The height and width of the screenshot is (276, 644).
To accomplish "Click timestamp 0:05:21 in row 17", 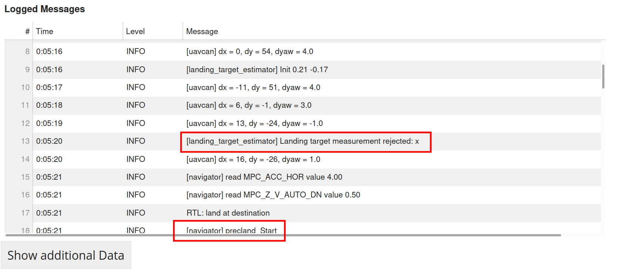I will point(49,213).
